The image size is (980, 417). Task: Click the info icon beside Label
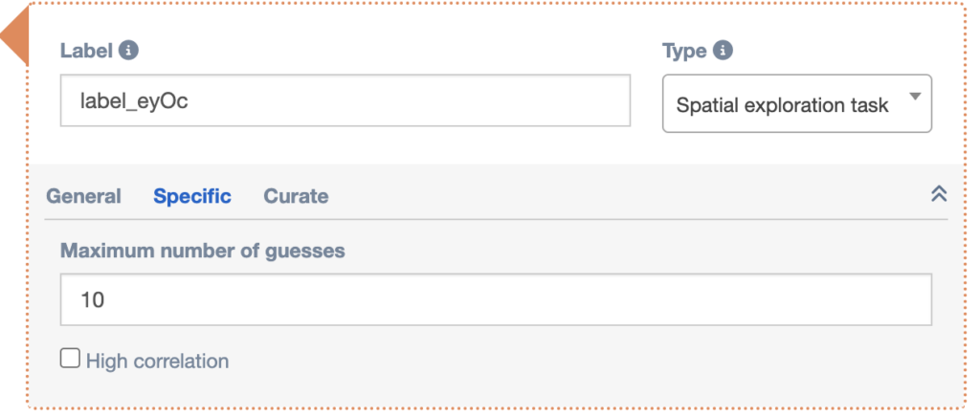(129, 51)
